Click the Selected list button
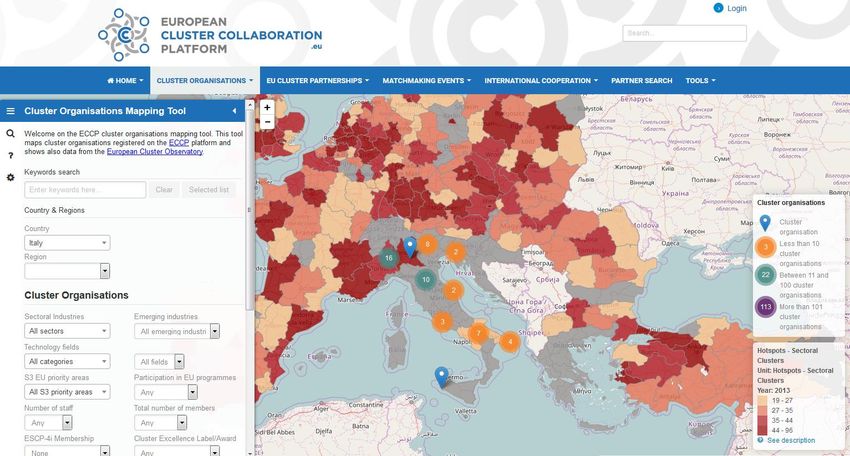850x456 pixels. [209, 190]
